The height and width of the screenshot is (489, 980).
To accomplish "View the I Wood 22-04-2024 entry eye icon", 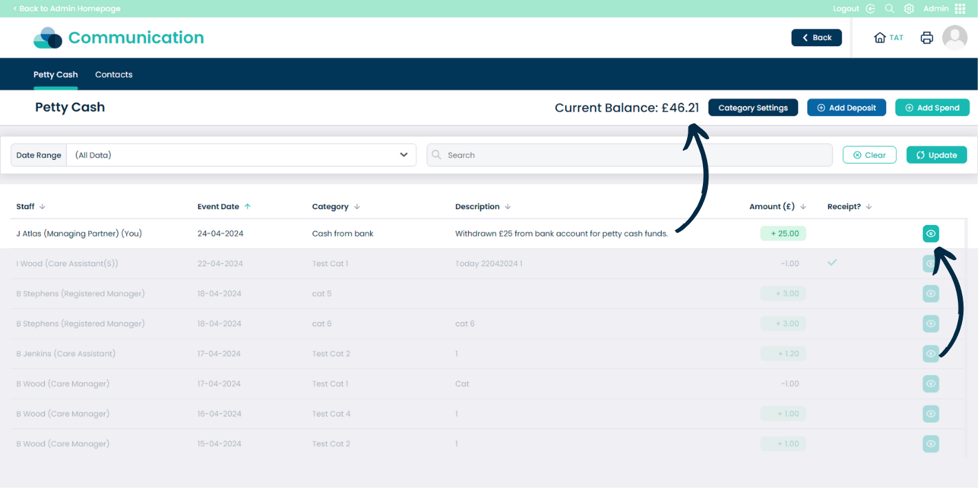I will click(931, 263).
